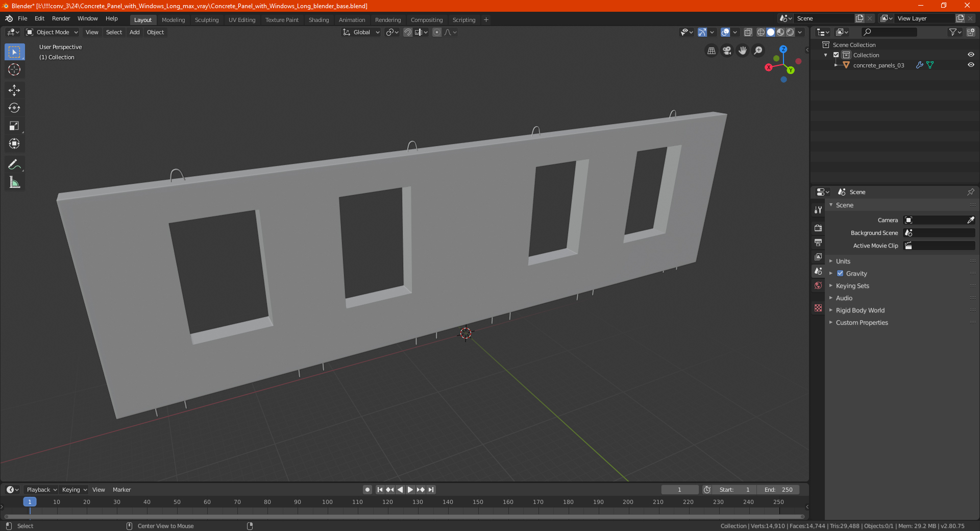The width and height of the screenshot is (980, 531).
Task: Click the new collection icon in outliner
Action: (x=970, y=32)
